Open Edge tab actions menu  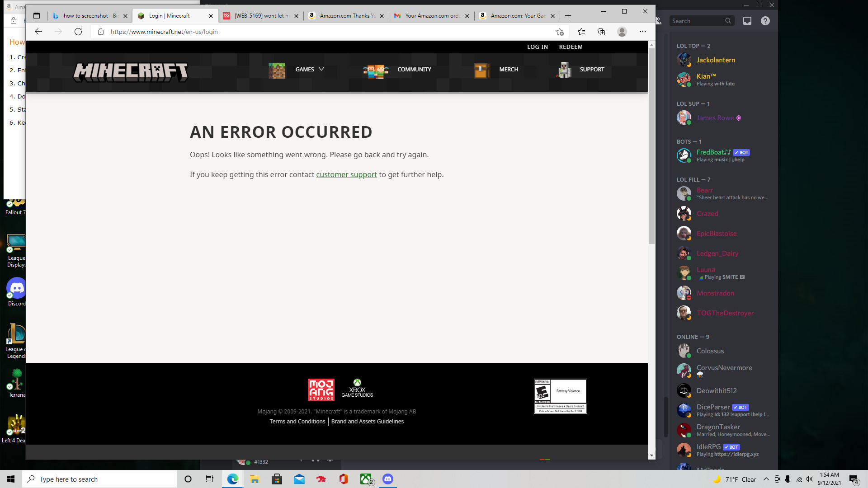[37, 16]
